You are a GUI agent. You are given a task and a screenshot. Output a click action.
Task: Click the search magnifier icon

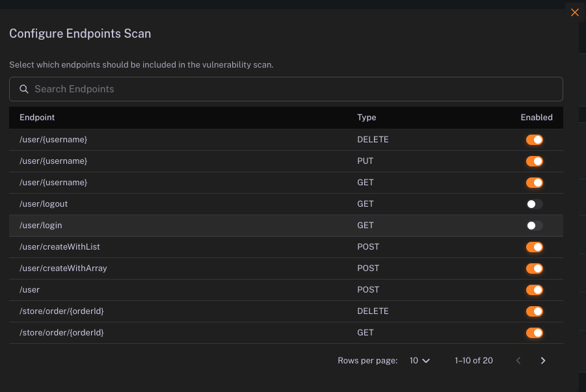[24, 89]
